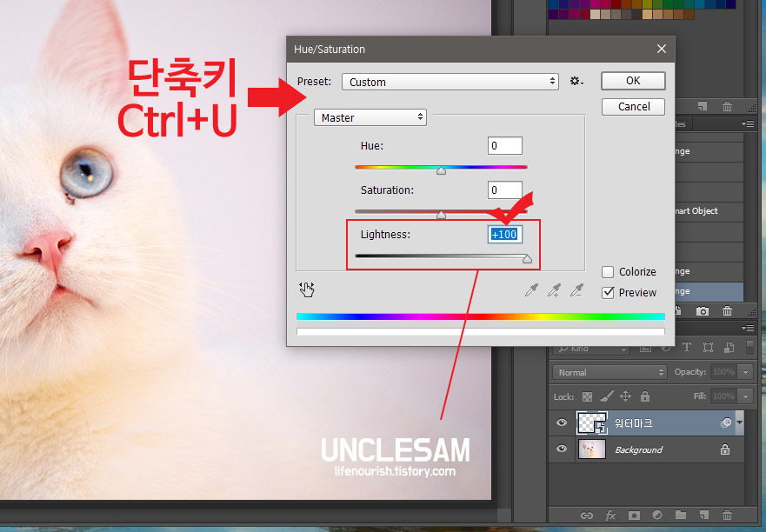The image size is (766, 532).
Task: Delete swatch with Swatches trash icon
Action: point(728,106)
